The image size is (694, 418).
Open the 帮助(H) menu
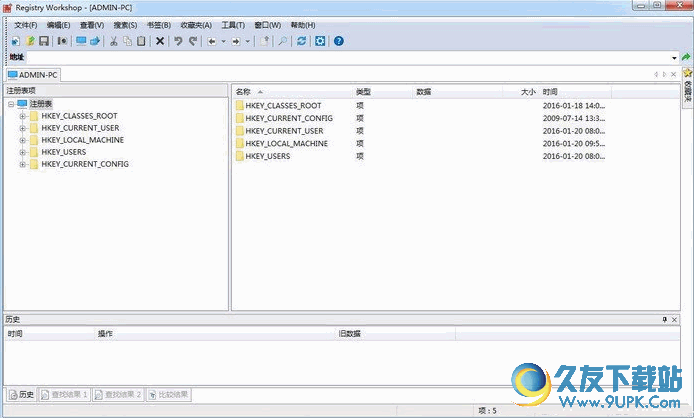tap(303, 25)
